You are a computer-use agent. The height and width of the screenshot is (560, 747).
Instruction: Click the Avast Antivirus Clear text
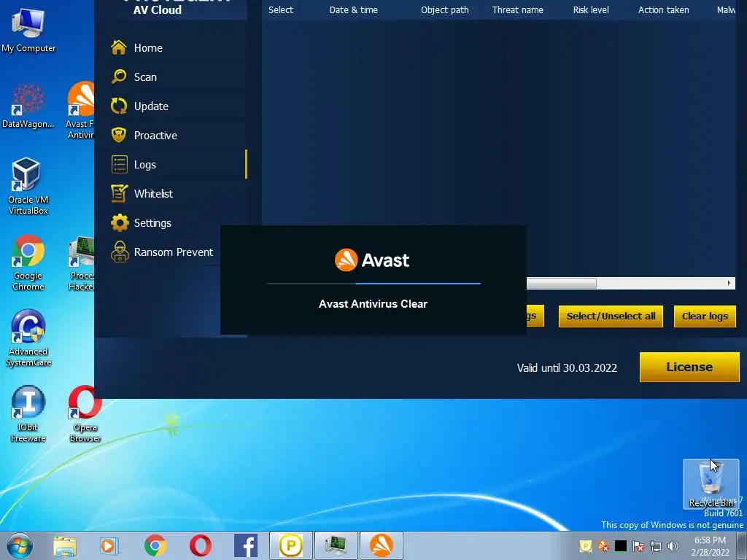pos(373,304)
